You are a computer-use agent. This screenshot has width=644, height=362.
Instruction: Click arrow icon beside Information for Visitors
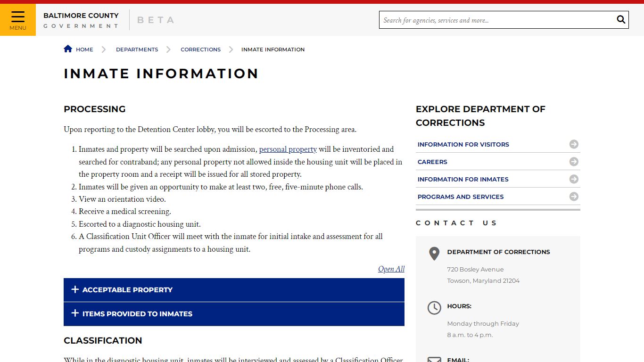pyautogui.click(x=574, y=144)
